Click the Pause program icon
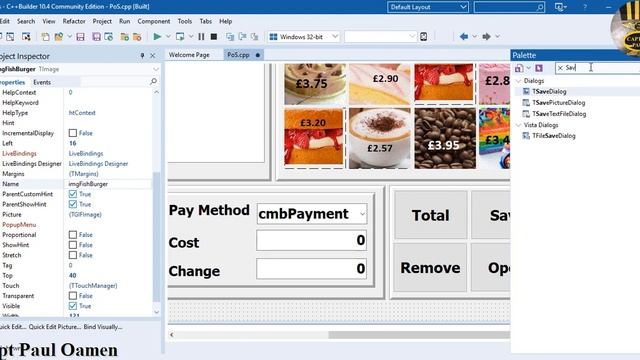The height and width of the screenshot is (360, 640). 201,37
